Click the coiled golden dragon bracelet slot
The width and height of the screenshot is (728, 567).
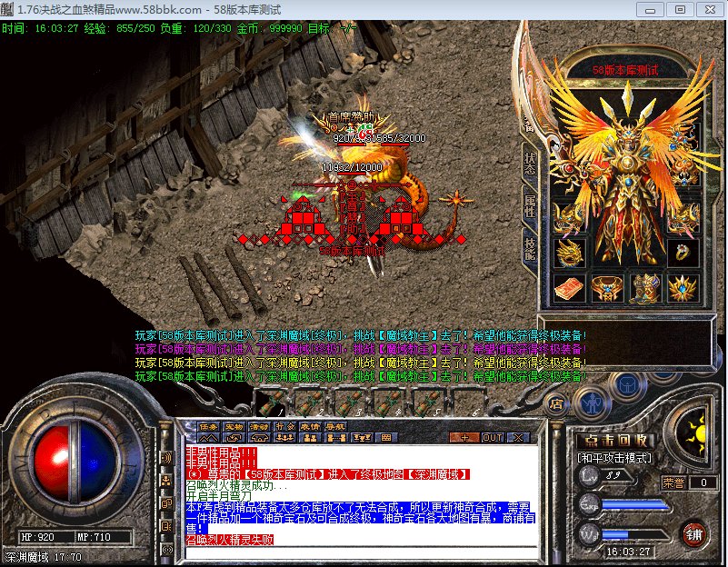pyautogui.click(x=570, y=253)
